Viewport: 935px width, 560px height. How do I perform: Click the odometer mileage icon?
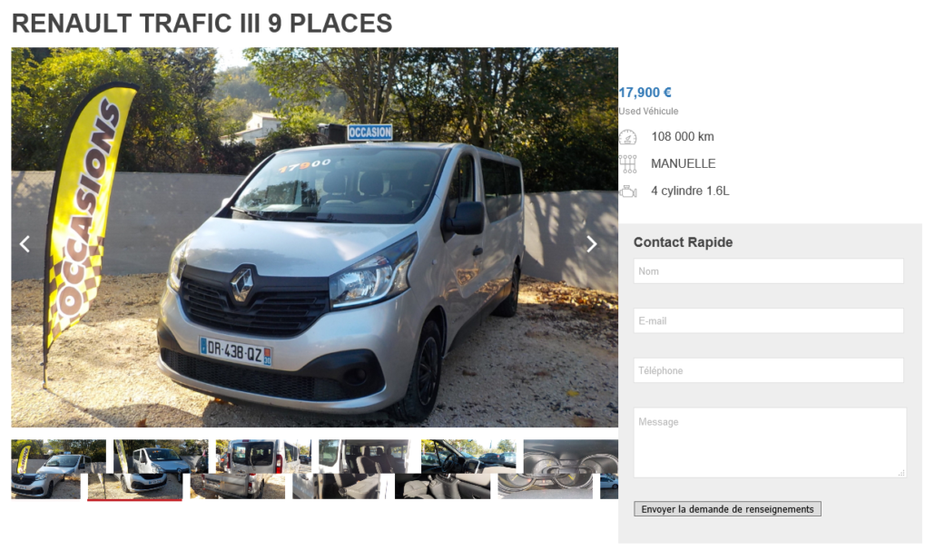click(627, 137)
